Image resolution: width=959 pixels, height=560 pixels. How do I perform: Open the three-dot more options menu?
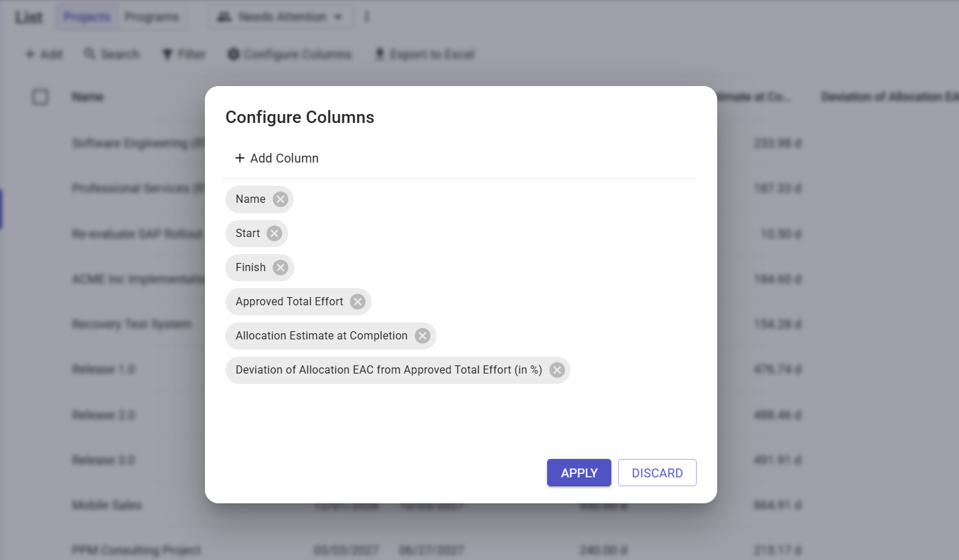pyautogui.click(x=367, y=17)
